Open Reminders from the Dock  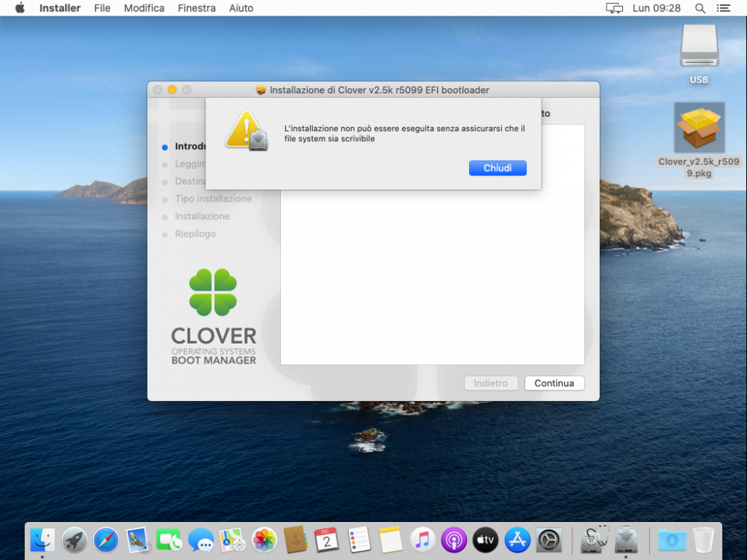[359, 540]
